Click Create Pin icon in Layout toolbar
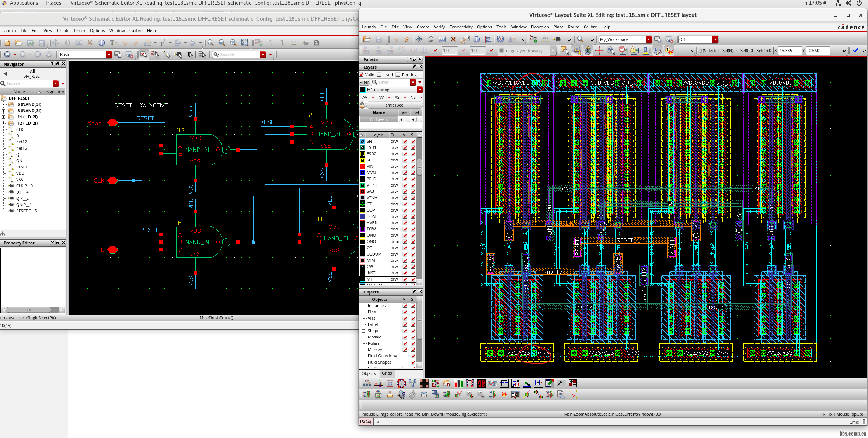The image size is (868, 438). (x=557, y=39)
